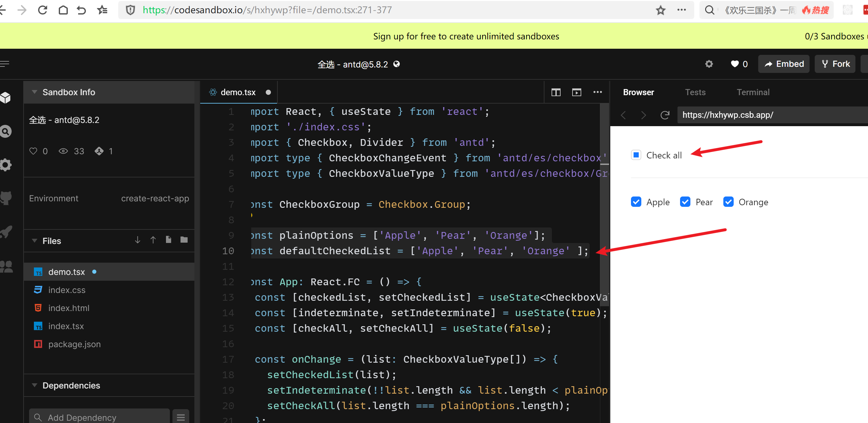
Task: Switch to the Tests tab
Action: 695,92
